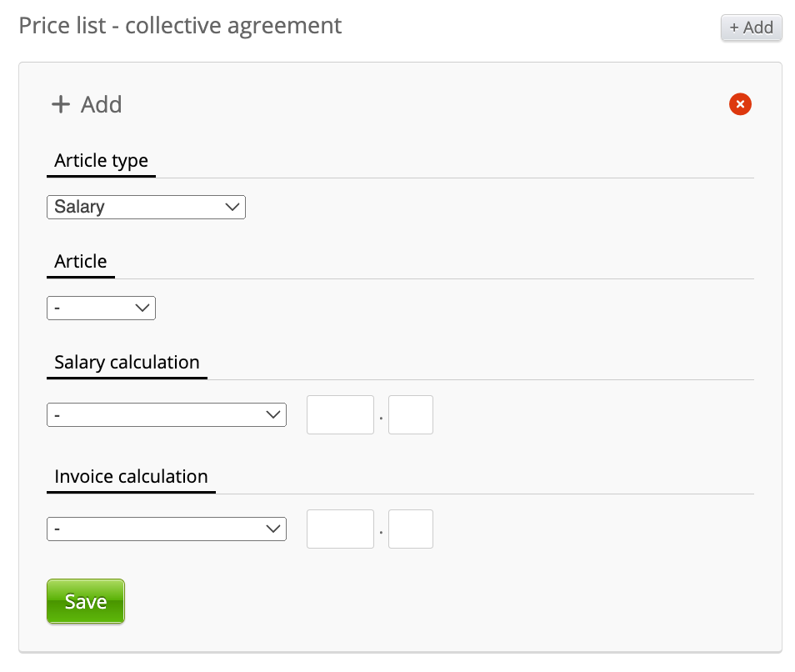Click the 'Price list - collective agreement' title
This screenshot has width=795, height=672.
coord(180,26)
